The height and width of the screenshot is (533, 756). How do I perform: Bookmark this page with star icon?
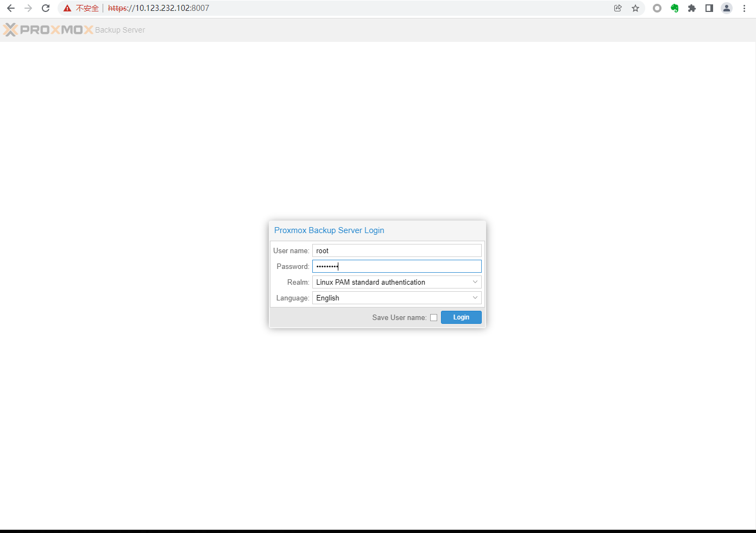(x=635, y=8)
